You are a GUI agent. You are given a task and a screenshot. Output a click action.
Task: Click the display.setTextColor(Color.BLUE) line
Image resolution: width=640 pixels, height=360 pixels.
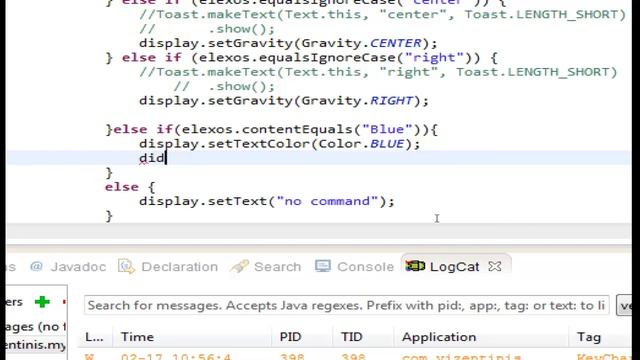(279, 144)
